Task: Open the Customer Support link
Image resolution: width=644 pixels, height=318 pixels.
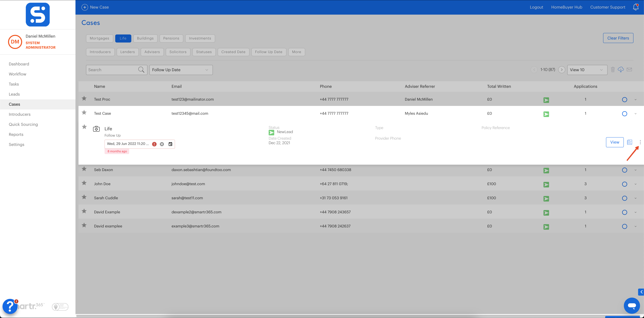Action: click(x=608, y=7)
